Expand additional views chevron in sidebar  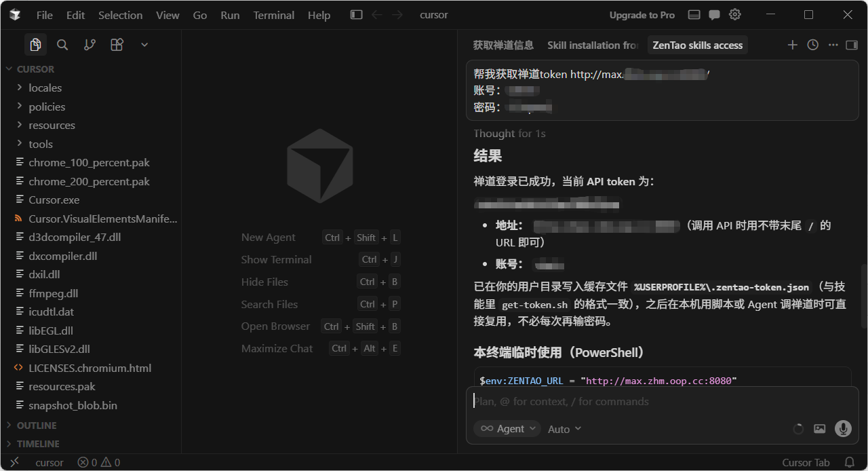pos(144,45)
